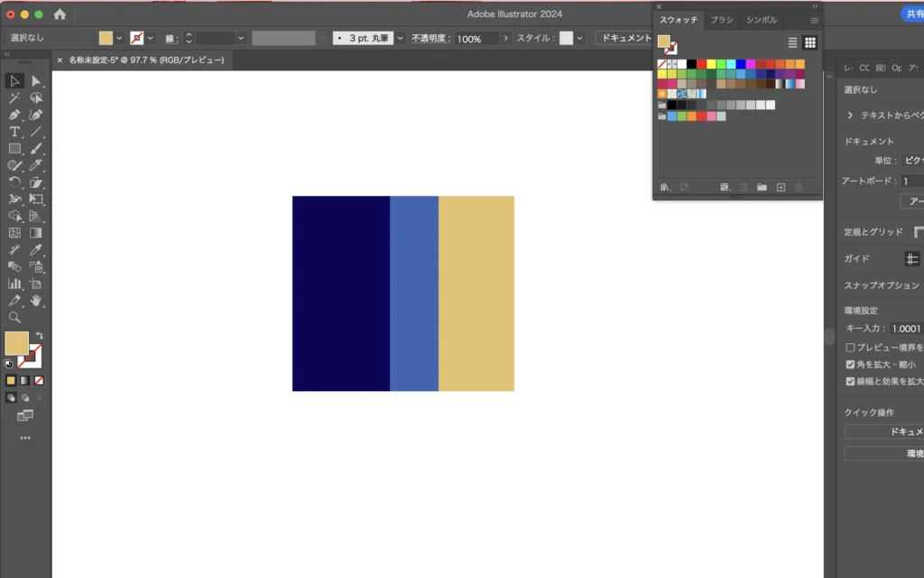Switch swatches panel to list view
Image resolution: width=924 pixels, height=578 pixels.
[x=792, y=42]
